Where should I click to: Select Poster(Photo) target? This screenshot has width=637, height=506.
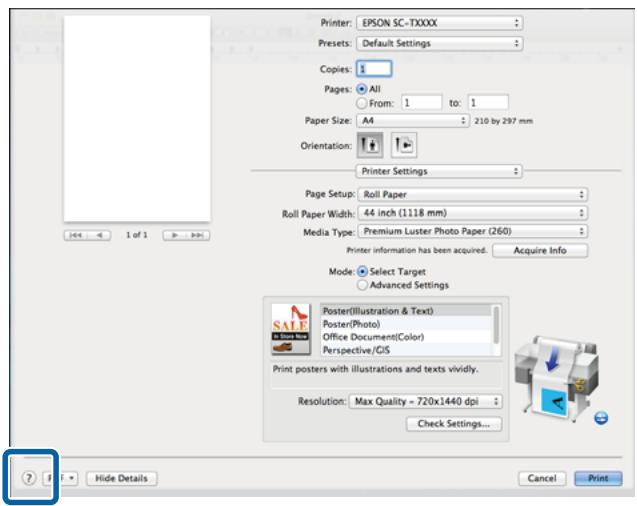405,324
